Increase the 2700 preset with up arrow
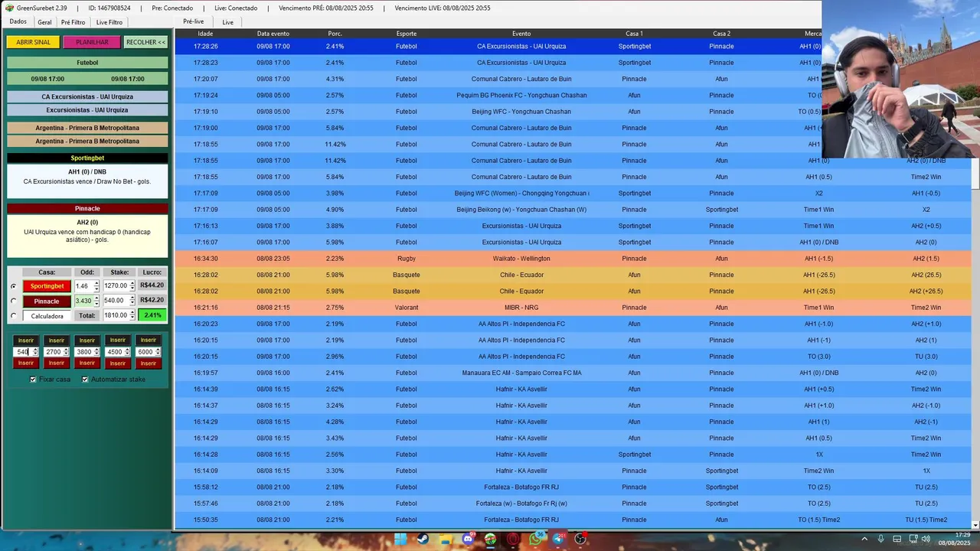 pyautogui.click(x=66, y=350)
